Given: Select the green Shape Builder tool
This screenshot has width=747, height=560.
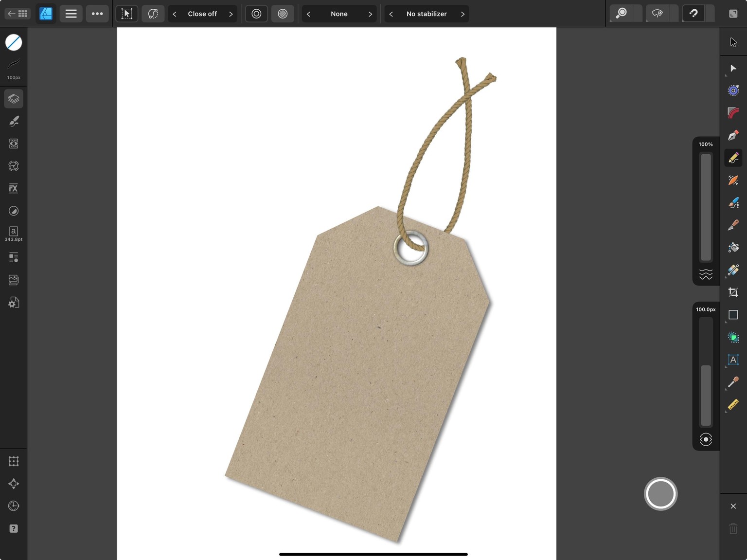Looking at the screenshot, I should (x=733, y=337).
